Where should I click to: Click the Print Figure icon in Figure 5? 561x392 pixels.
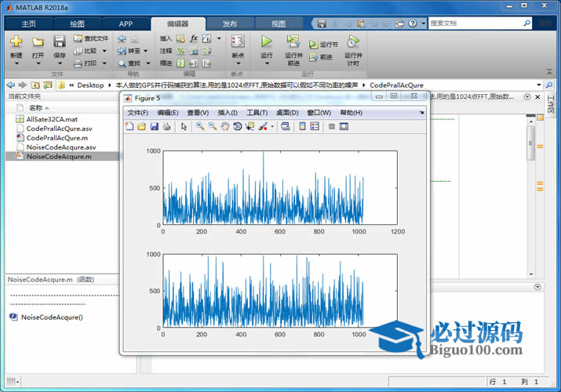point(166,126)
